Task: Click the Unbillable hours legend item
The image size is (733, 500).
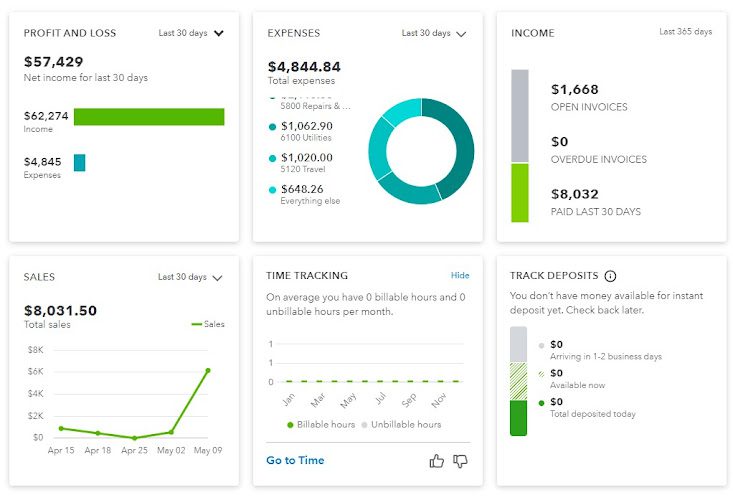Action: pos(402,425)
